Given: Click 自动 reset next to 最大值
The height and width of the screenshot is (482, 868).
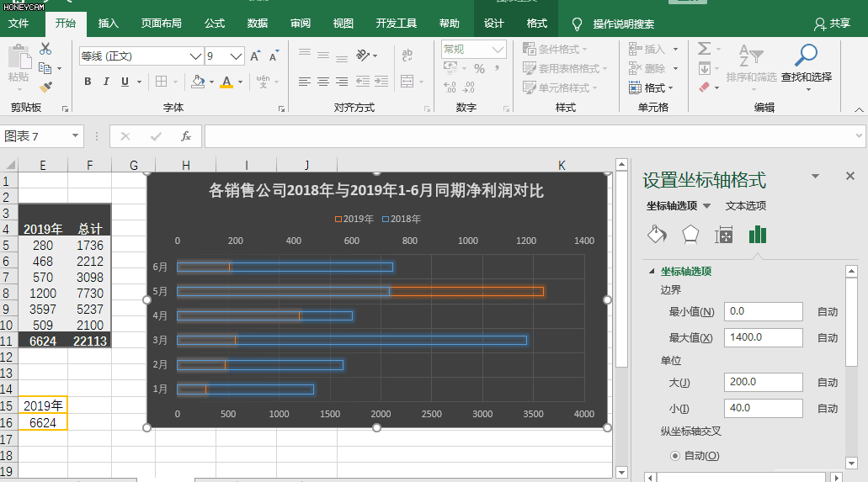Looking at the screenshot, I should pos(828,337).
